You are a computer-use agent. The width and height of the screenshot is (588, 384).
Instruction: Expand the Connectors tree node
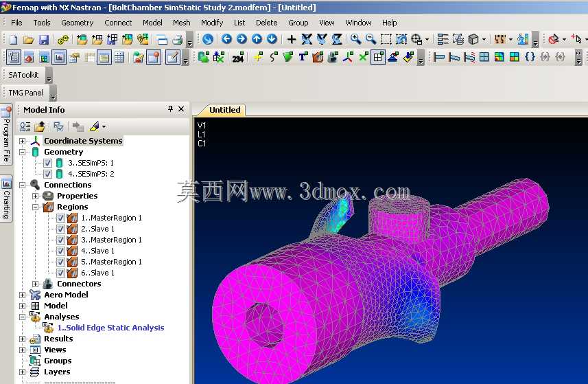[35, 284]
